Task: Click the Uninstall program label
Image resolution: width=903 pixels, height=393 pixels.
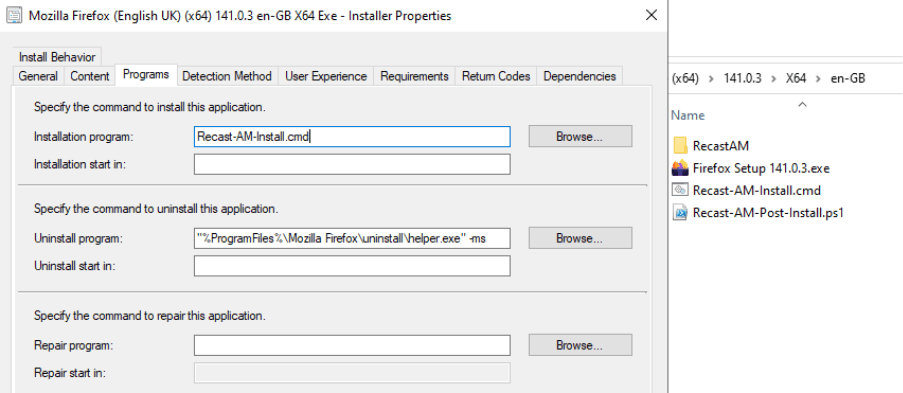Action: [79, 238]
